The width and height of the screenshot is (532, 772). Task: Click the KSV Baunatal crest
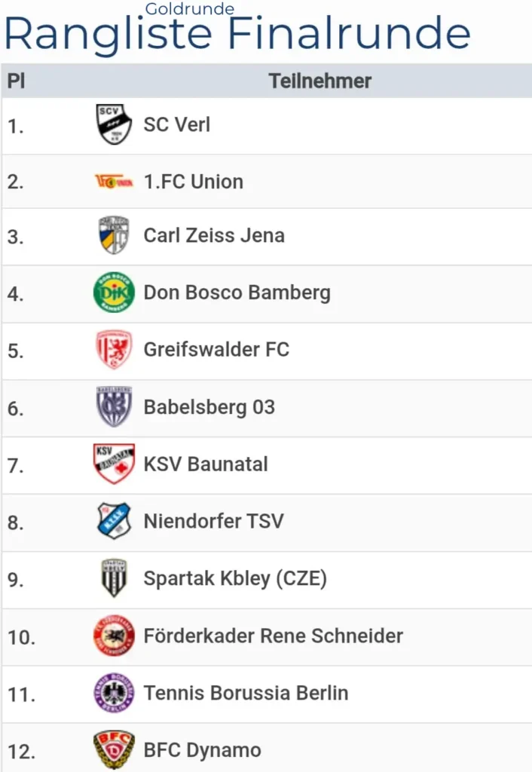pos(114,464)
